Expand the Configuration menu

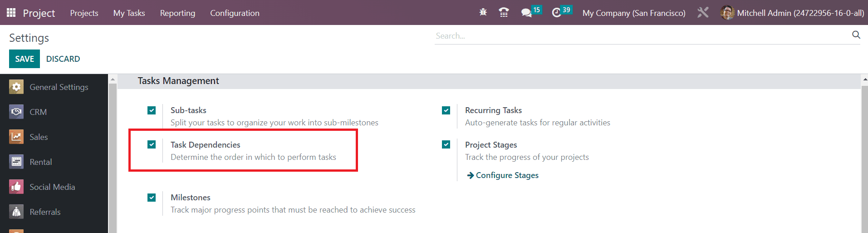[x=235, y=13]
